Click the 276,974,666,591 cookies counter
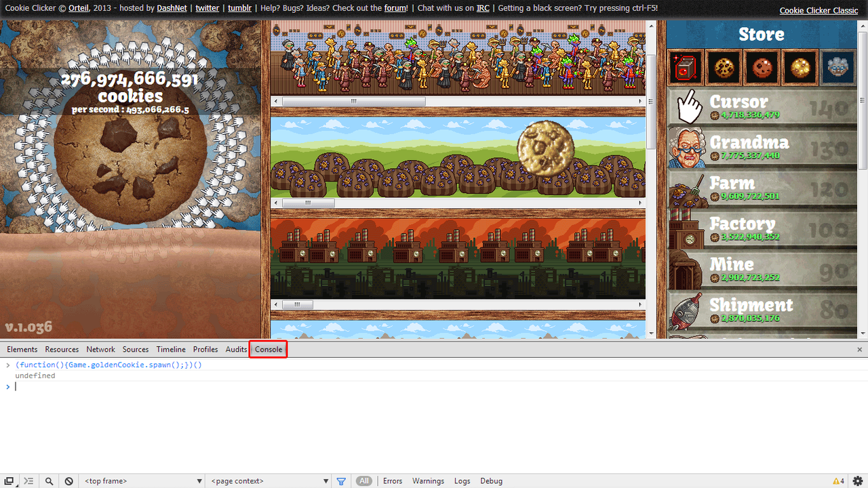This screenshot has width=868, height=488. coord(130,87)
